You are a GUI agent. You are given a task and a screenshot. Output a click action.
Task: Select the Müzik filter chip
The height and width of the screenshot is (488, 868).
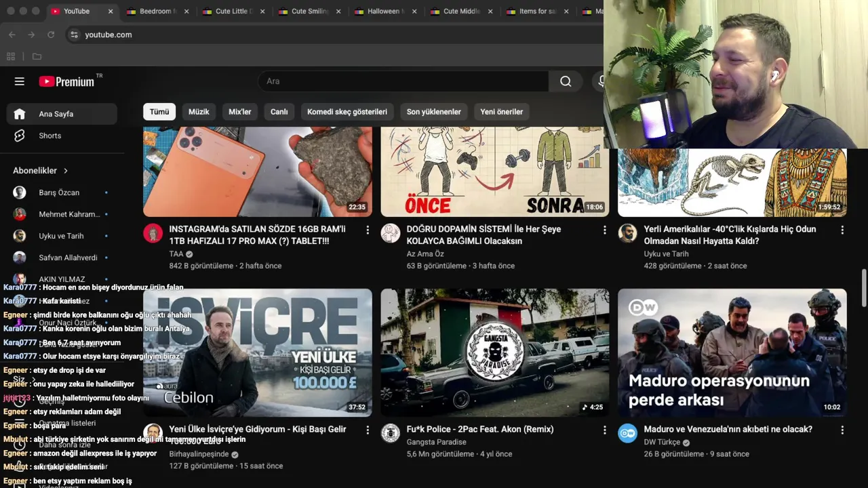(199, 112)
